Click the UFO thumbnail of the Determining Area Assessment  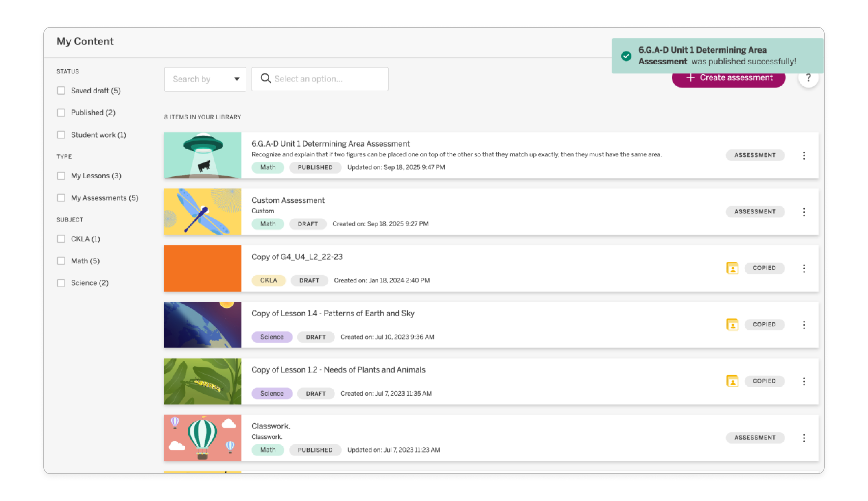(x=202, y=155)
